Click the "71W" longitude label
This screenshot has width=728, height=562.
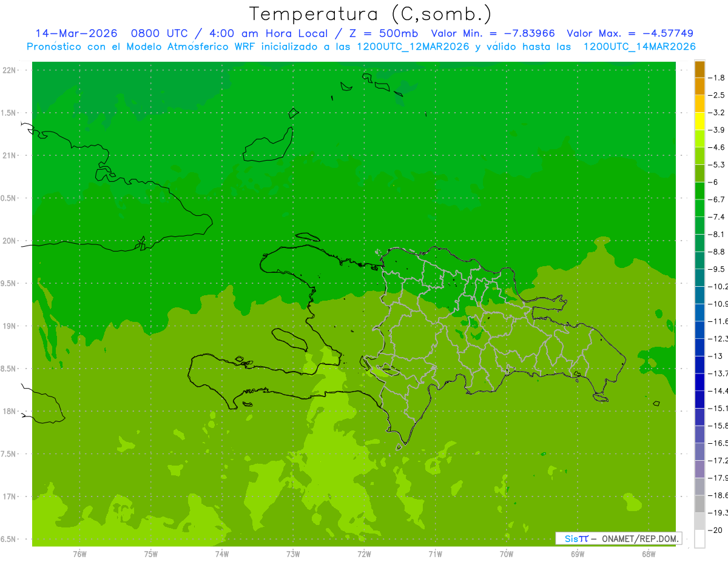tap(435, 554)
